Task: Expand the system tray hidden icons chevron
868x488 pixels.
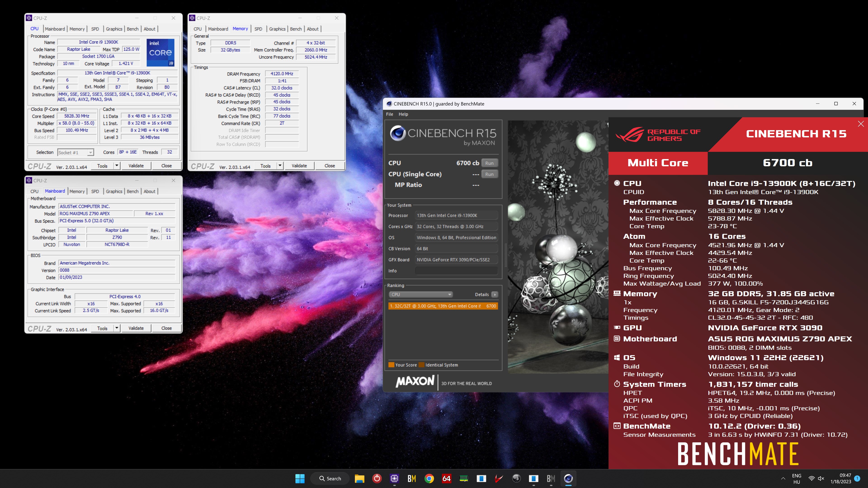Action: [x=783, y=478]
